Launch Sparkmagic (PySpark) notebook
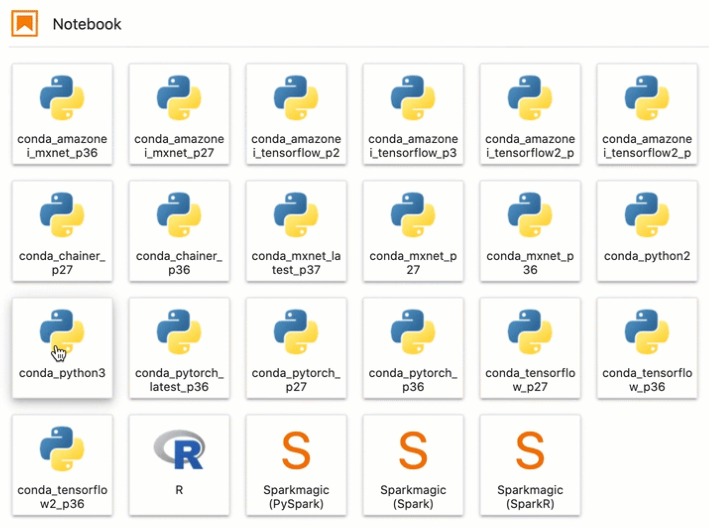The image size is (709, 528). point(296,465)
